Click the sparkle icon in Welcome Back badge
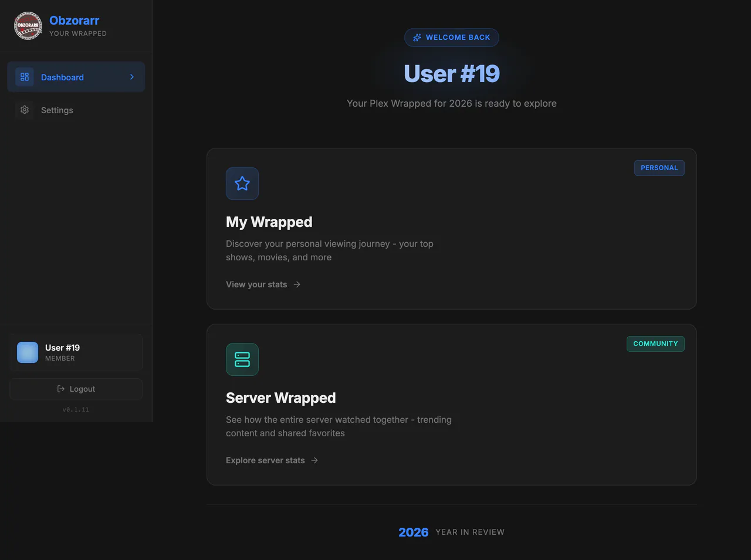Screen dimensions: 751x560 click(x=417, y=38)
